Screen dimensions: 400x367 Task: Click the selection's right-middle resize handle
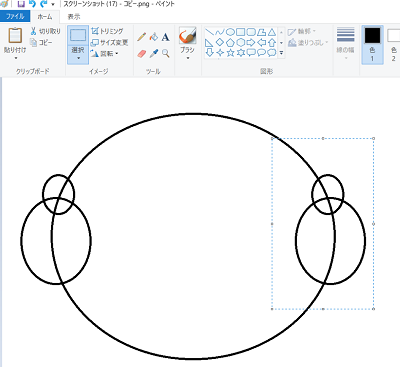(x=373, y=224)
